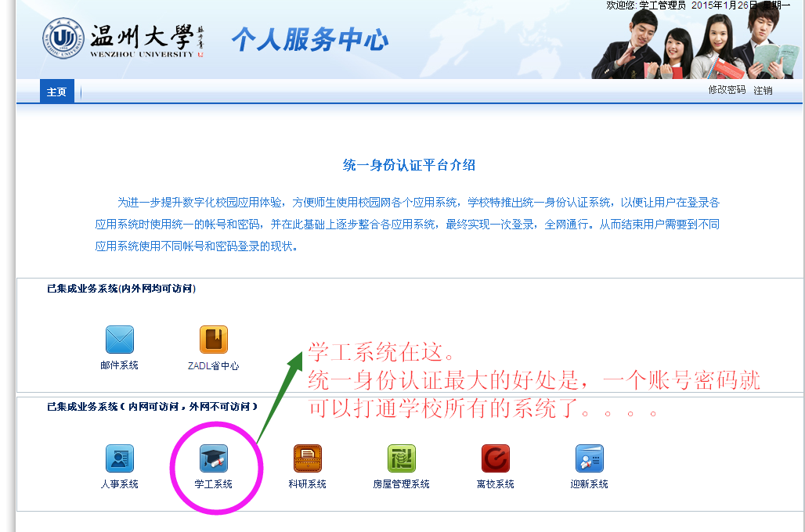
Task: Open the 人事系统 ID card icon
Action: pyautogui.click(x=120, y=458)
